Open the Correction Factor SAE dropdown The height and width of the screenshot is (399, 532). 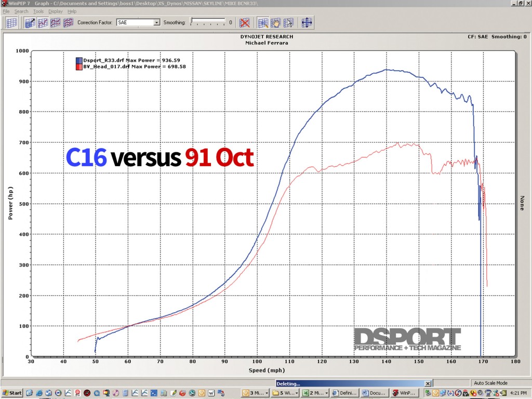[157, 22]
